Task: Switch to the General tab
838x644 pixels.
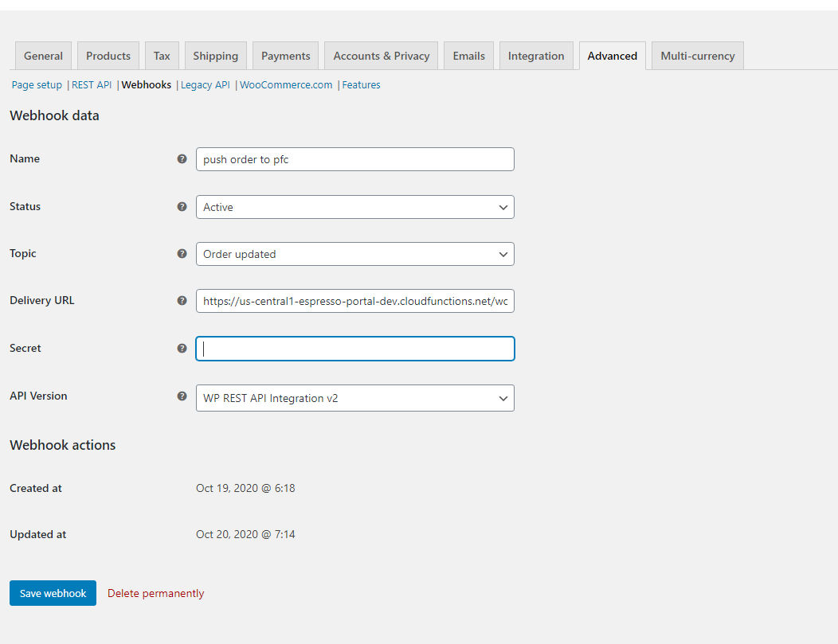Action: (42, 56)
